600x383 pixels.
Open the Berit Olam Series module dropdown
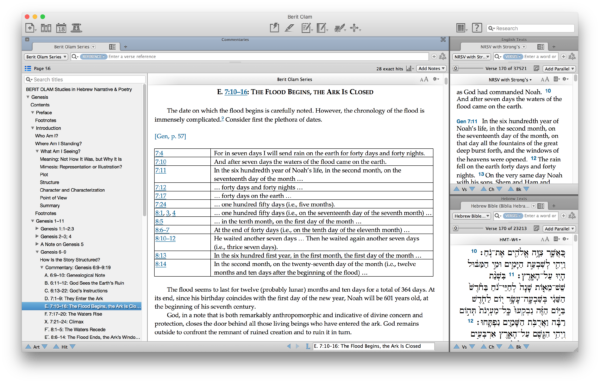pos(46,57)
